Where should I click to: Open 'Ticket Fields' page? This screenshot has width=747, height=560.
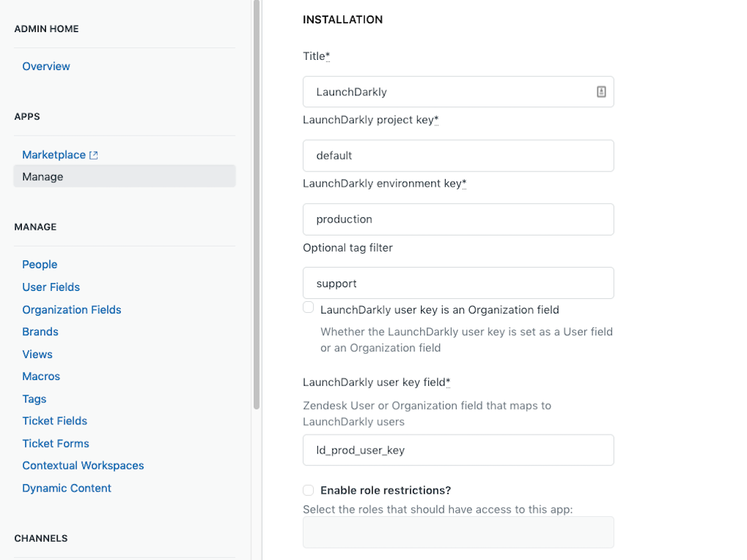[x=55, y=421]
